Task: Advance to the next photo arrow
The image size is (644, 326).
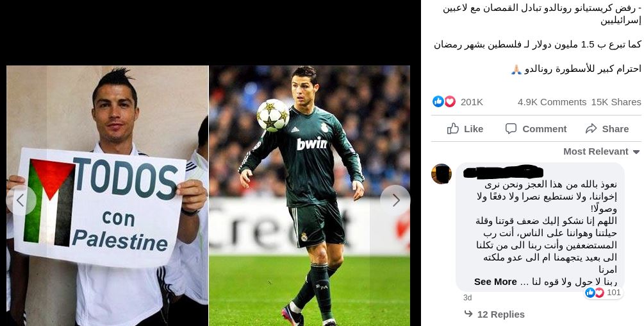Action: click(x=395, y=200)
